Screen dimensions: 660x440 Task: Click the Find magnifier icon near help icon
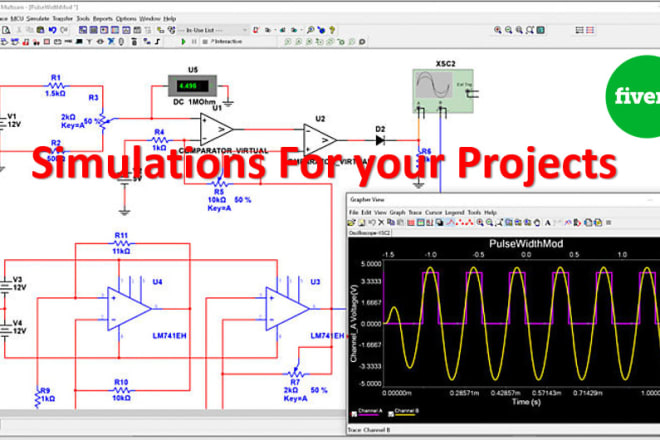(x=310, y=30)
